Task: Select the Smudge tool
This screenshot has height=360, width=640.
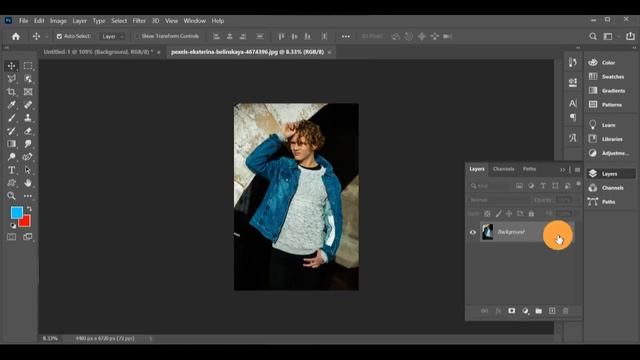Action: pos(28,144)
